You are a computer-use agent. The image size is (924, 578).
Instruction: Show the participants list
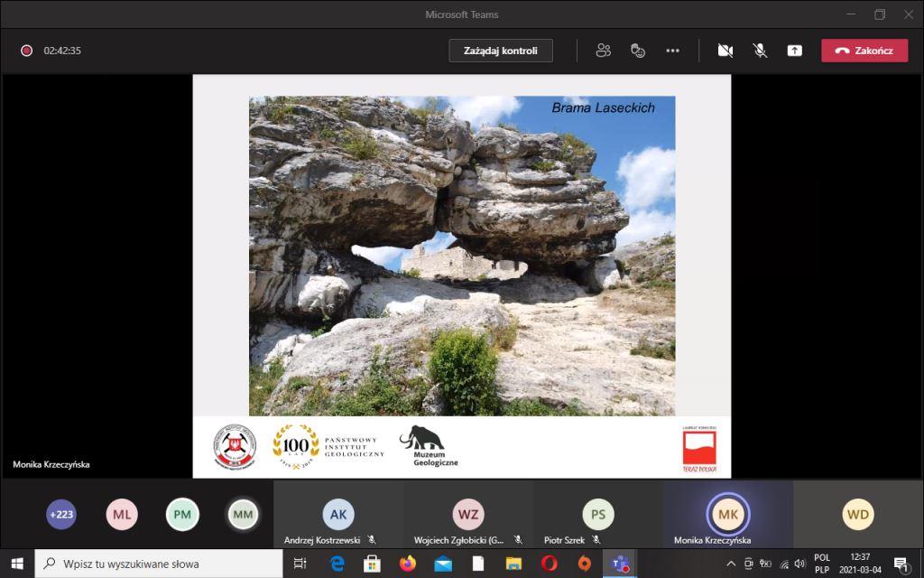click(x=604, y=51)
